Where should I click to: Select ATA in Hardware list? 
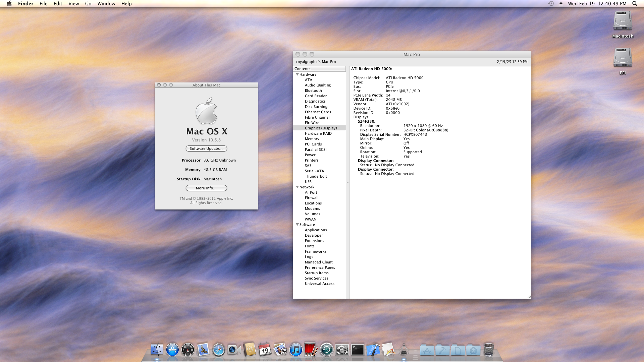[x=319, y=80]
